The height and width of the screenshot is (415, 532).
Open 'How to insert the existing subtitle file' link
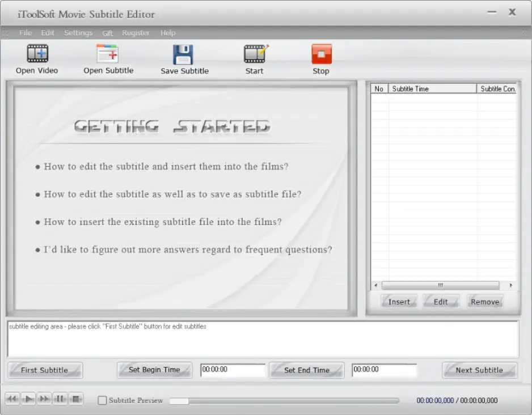[x=163, y=222]
